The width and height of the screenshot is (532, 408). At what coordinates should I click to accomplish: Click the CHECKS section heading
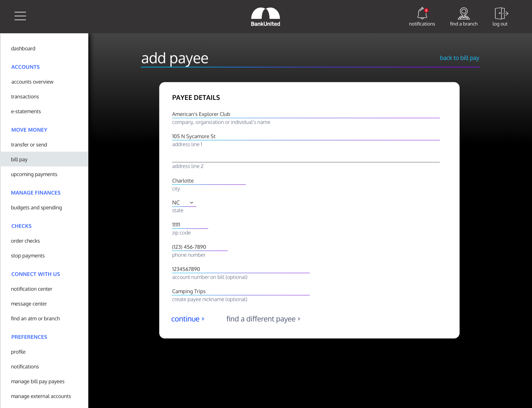(21, 226)
